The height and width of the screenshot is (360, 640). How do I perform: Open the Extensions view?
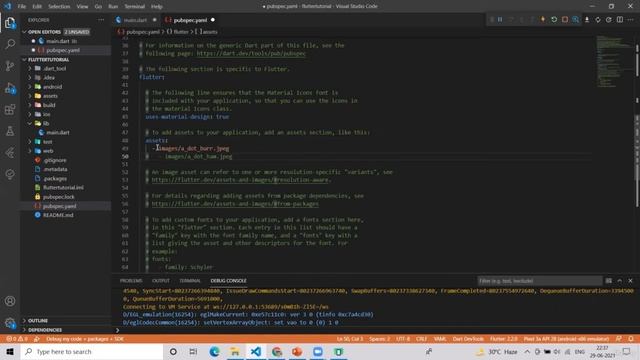(10, 109)
